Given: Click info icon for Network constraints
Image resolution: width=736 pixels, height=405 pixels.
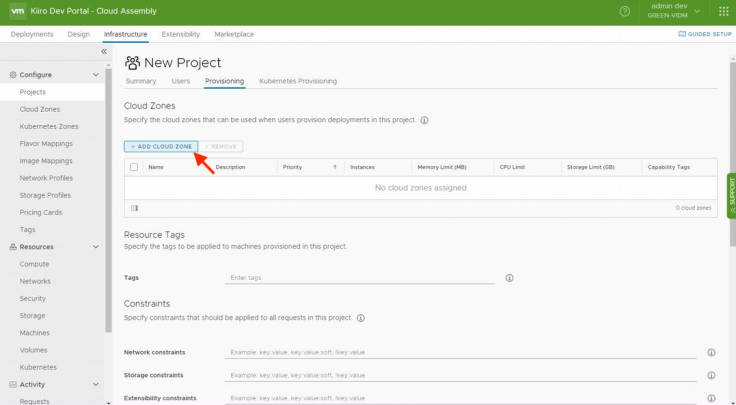Looking at the screenshot, I should pos(711,352).
